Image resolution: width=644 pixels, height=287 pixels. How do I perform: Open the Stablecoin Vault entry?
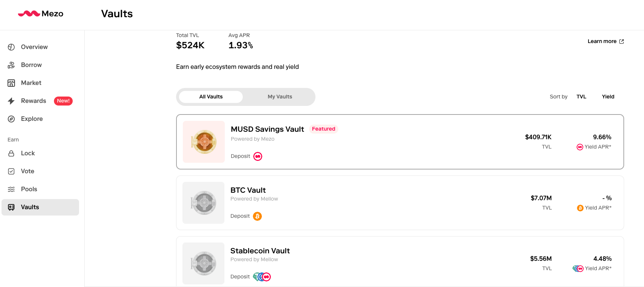260,251
